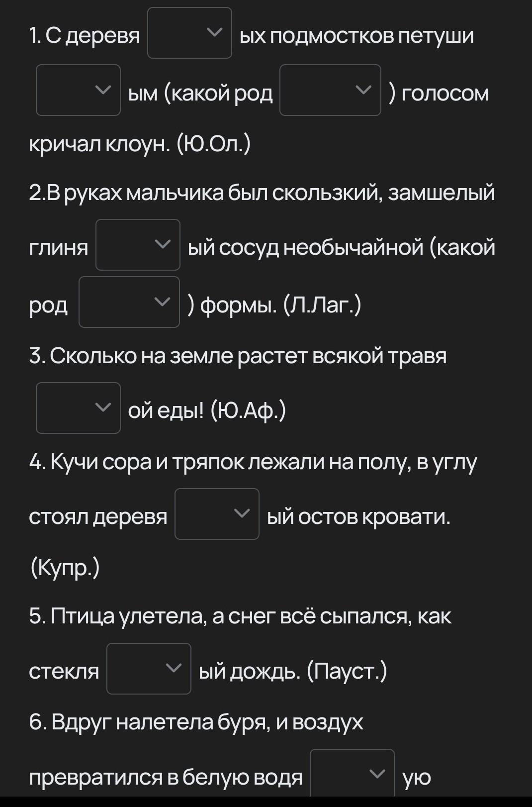Expand the dropdown after "стоял деревя"

(217, 514)
